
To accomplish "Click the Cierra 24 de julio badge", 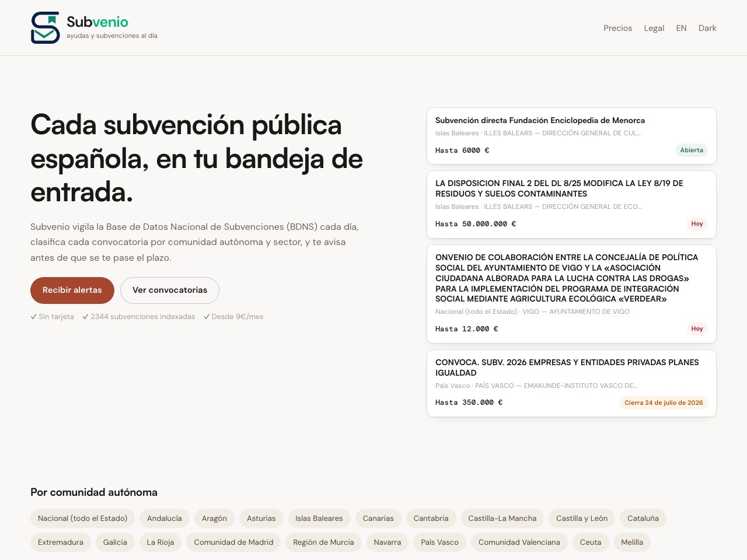I will tap(664, 402).
